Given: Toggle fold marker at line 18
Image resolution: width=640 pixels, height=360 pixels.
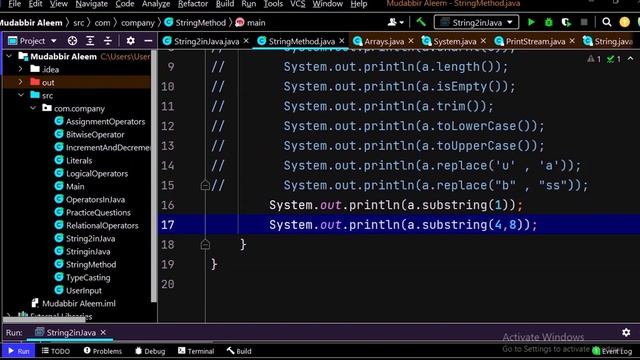Looking at the screenshot, I should (x=205, y=244).
